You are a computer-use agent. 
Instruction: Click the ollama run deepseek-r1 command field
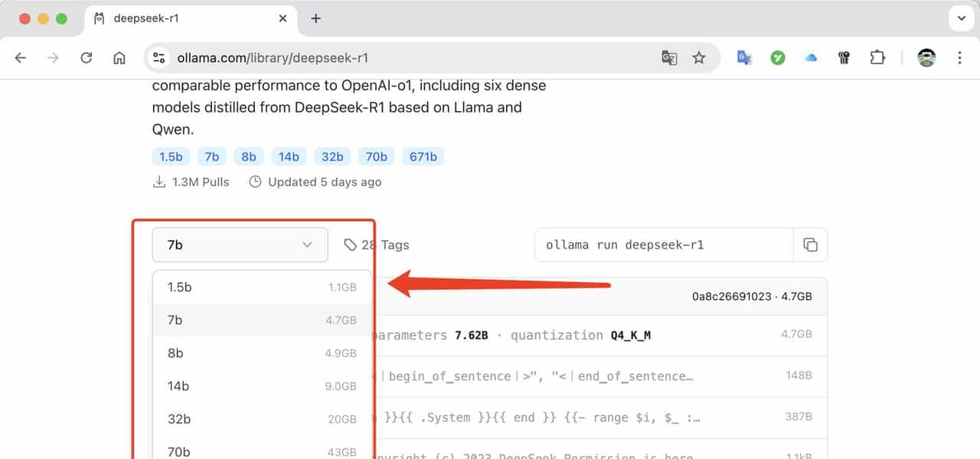pyautogui.click(x=664, y=245)
